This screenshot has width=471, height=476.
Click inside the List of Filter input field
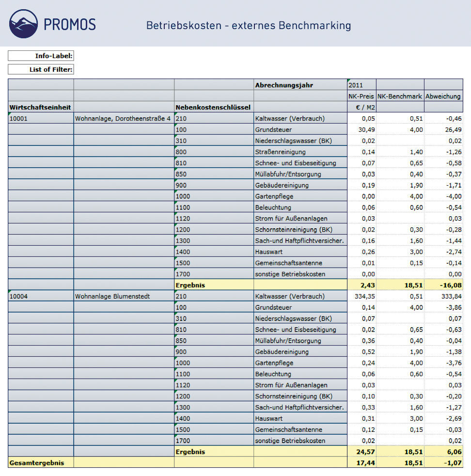40,69
